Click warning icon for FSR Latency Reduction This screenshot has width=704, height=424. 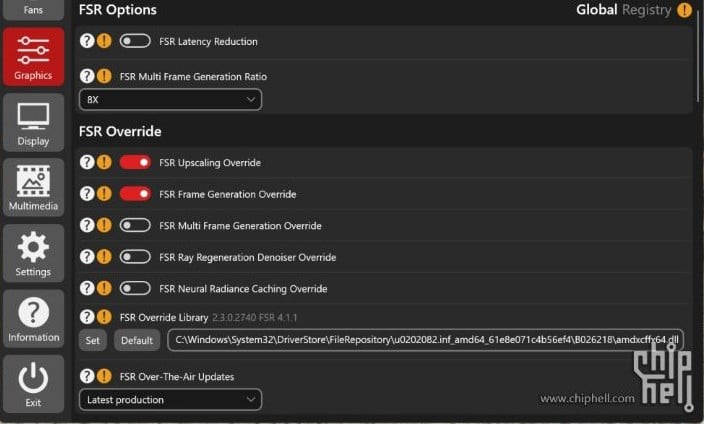coord(104,41)
